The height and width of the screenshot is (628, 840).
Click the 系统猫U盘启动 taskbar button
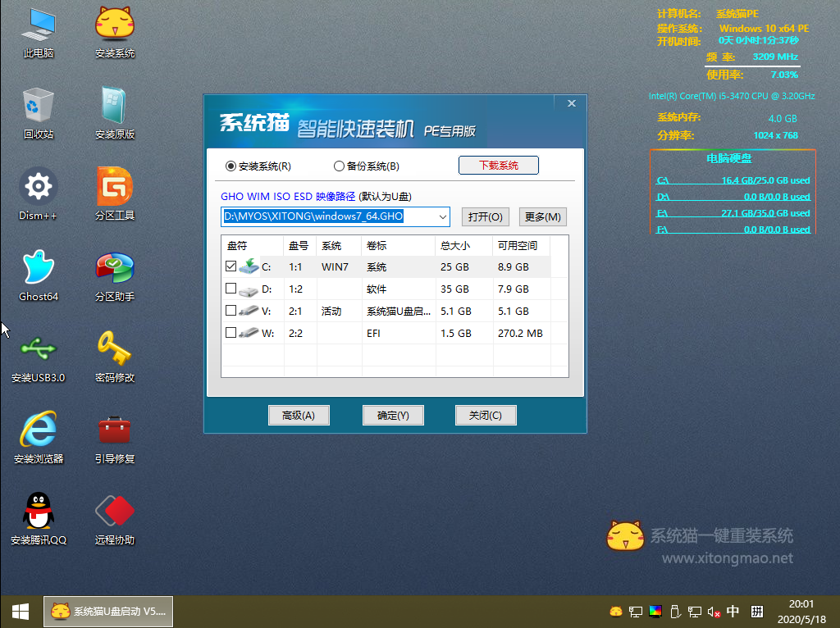[108, 612]
